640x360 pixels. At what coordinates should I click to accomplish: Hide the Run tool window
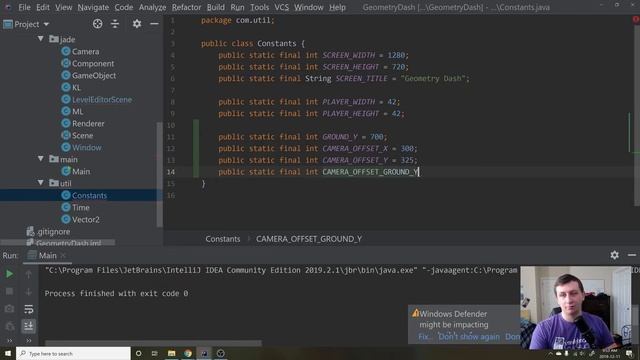click(632, 255)
